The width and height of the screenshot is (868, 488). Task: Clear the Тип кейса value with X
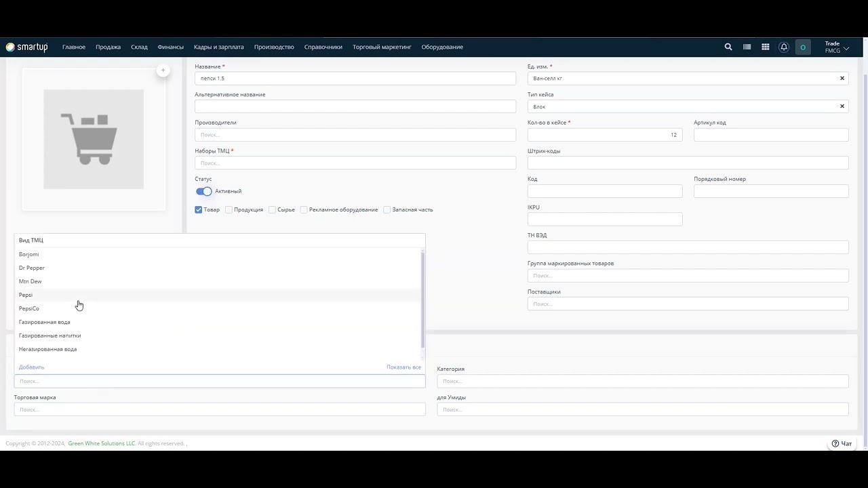[x=842, y=106]
